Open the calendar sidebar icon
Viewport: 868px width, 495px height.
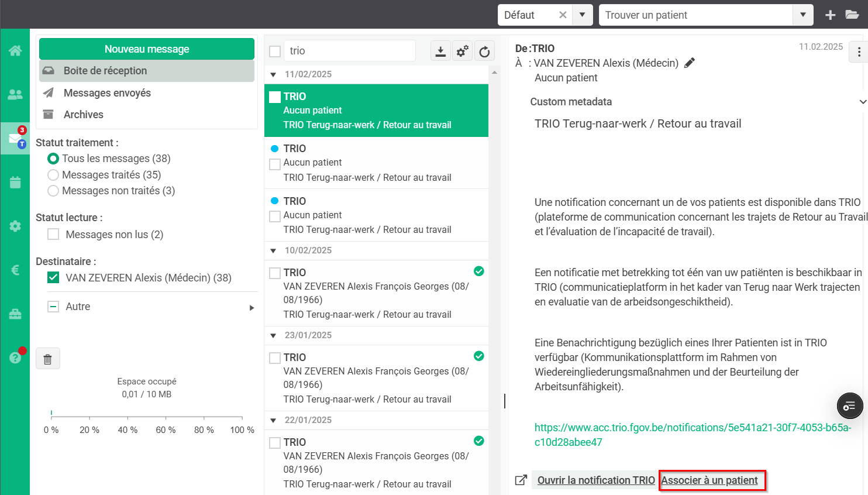(15, 183)
